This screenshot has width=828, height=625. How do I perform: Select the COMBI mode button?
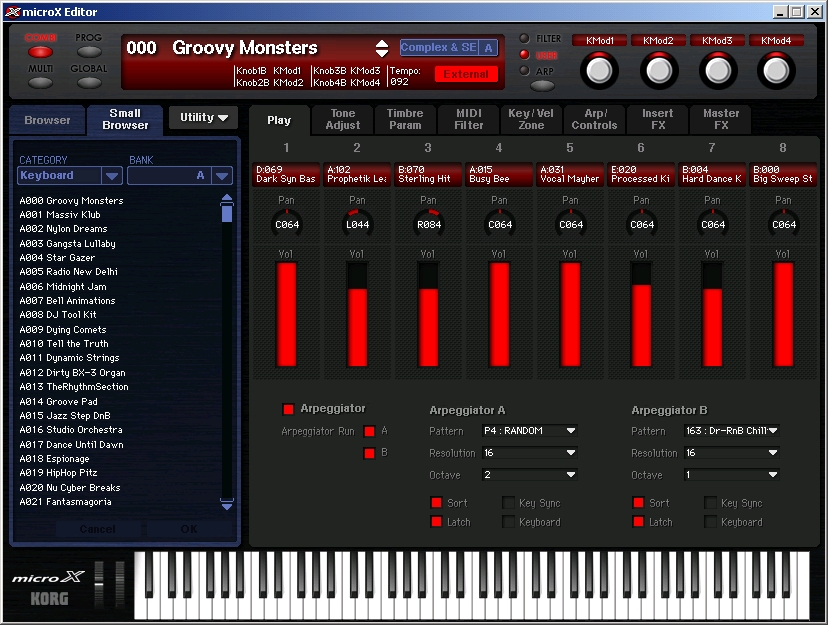41,52
